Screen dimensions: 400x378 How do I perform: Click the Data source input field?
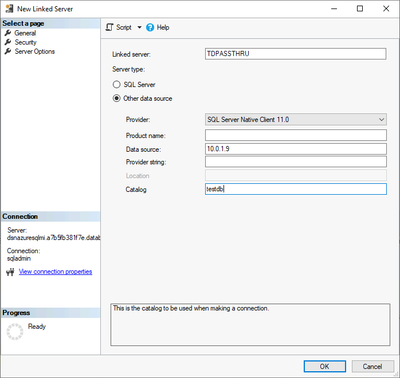pos(296,149)
